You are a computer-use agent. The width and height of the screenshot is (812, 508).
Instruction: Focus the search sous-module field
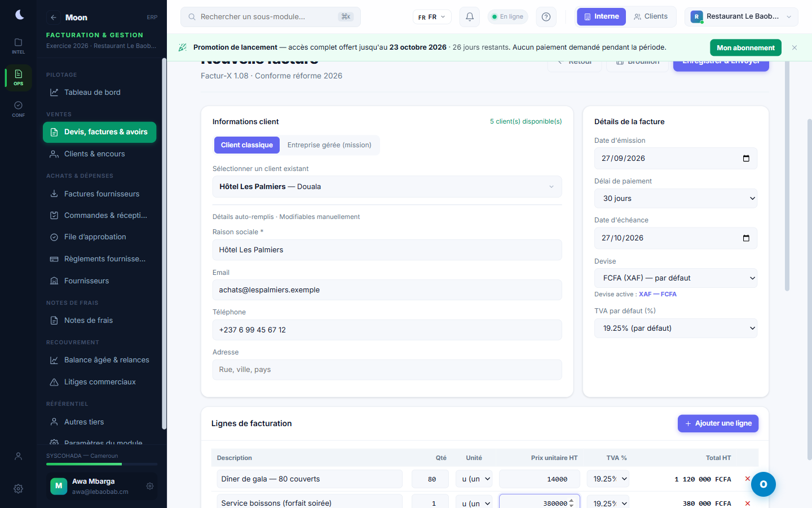[271, 17]
